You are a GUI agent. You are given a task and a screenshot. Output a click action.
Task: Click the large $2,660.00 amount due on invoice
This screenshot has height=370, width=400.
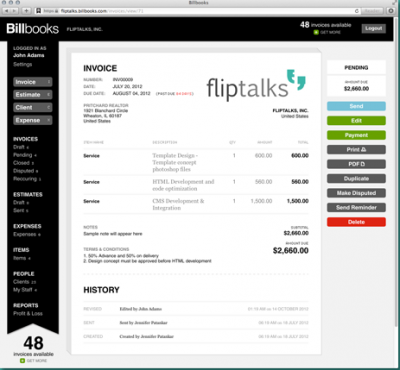[291, 251]
